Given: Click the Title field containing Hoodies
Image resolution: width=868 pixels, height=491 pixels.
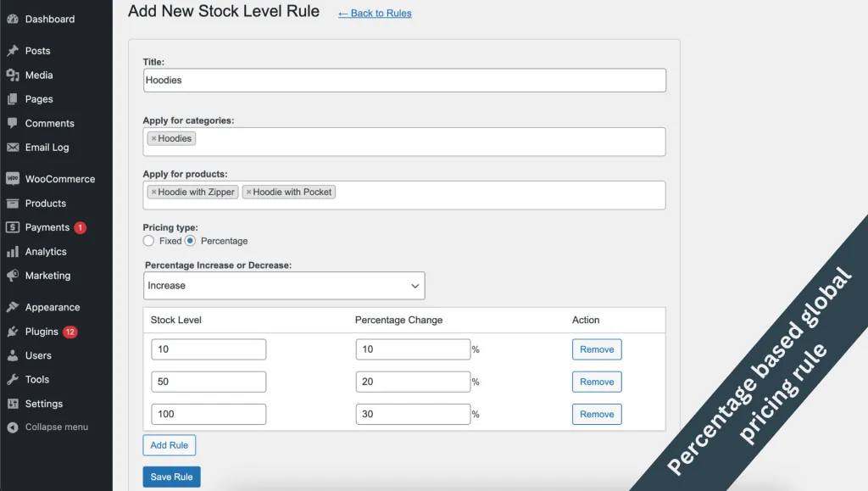Looking at the screenshot, I should click(404, 81).
